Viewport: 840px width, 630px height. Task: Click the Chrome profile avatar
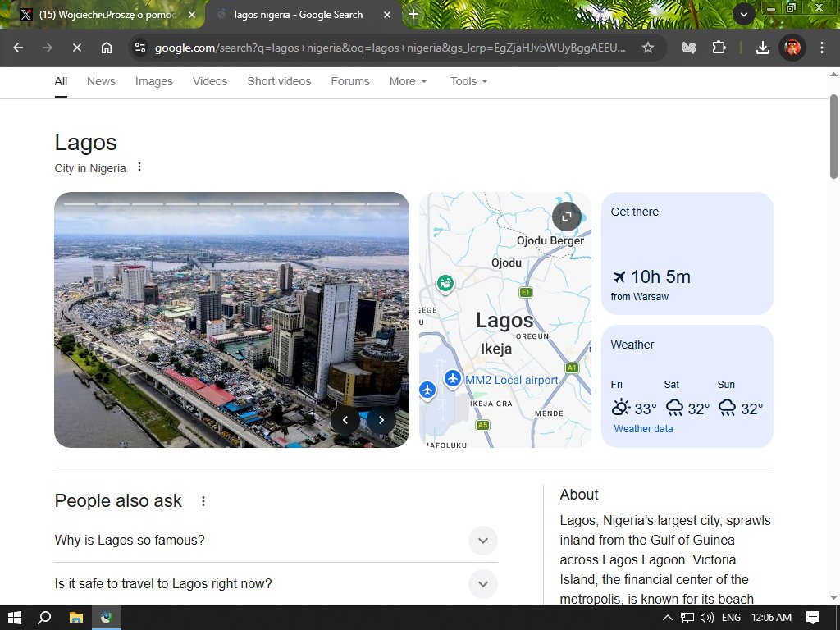click(792, 48)
